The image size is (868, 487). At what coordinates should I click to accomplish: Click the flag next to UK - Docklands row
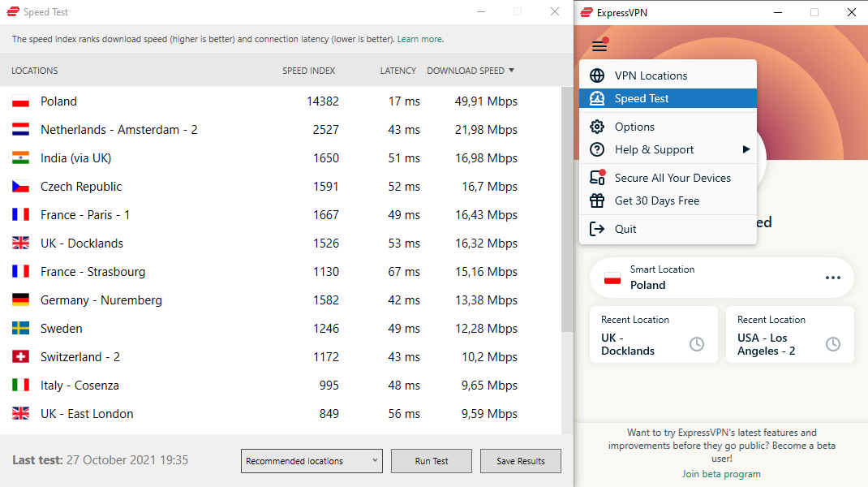[x=20, y=243]
